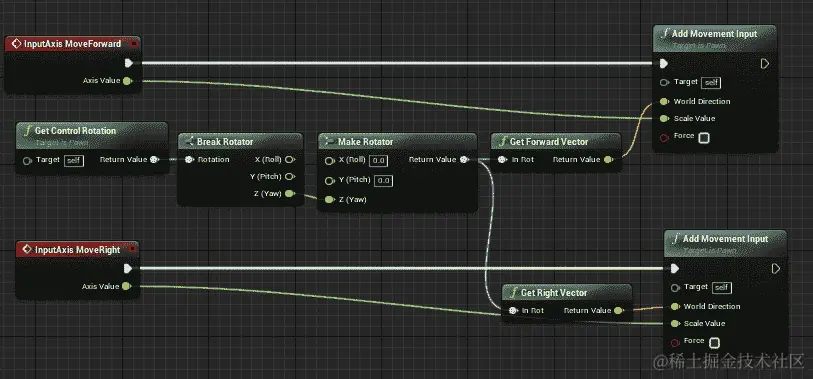This screenshot has width=813, height=379.
Task: Edit X (Roll) value field in Make Rotator
Action: pos(379,161)
